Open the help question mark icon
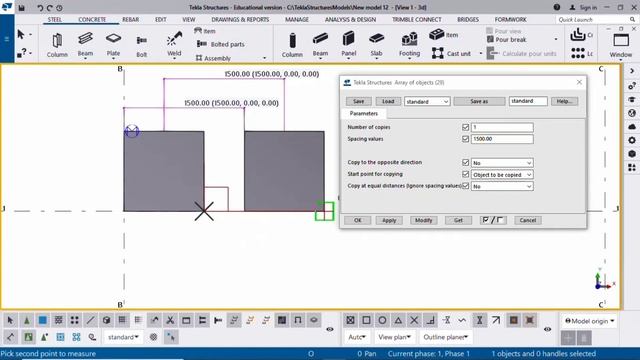The height and width of the screenshot is (360, 640). click(x=557, y=7)
